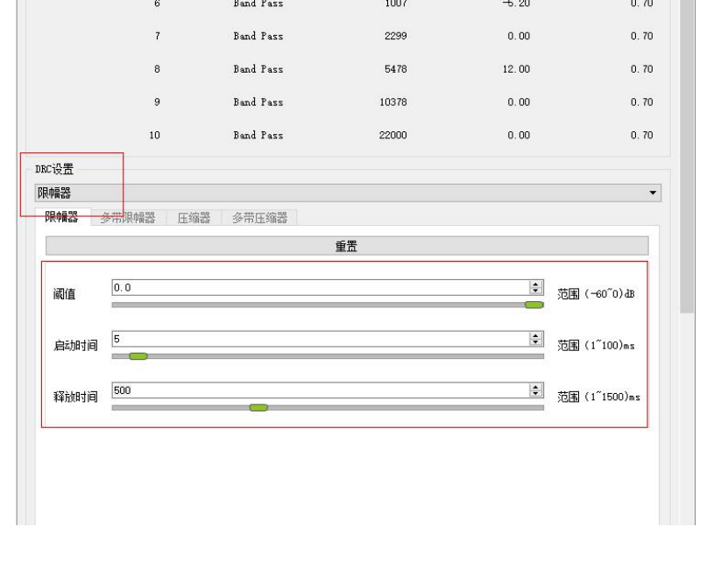Decrease 阈值 with the down spinner arrow

536,291
